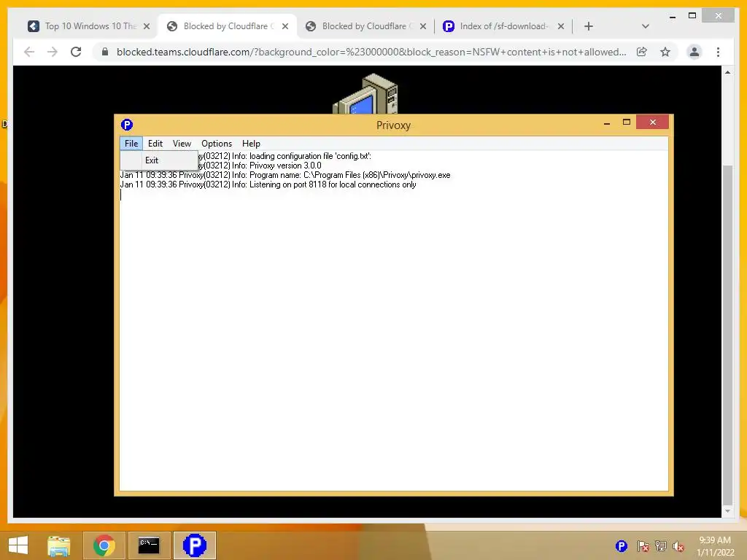Screen dimensions: 747x560
Task: Bookmark this page with the star
Action: [665, 52]
